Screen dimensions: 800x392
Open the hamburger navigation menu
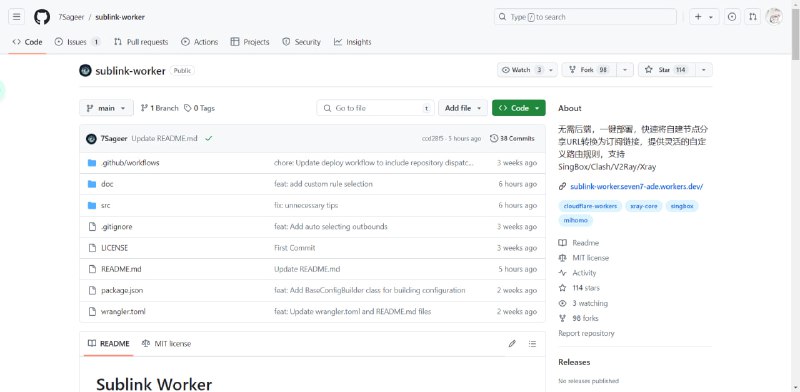click(x=16, y=17)
